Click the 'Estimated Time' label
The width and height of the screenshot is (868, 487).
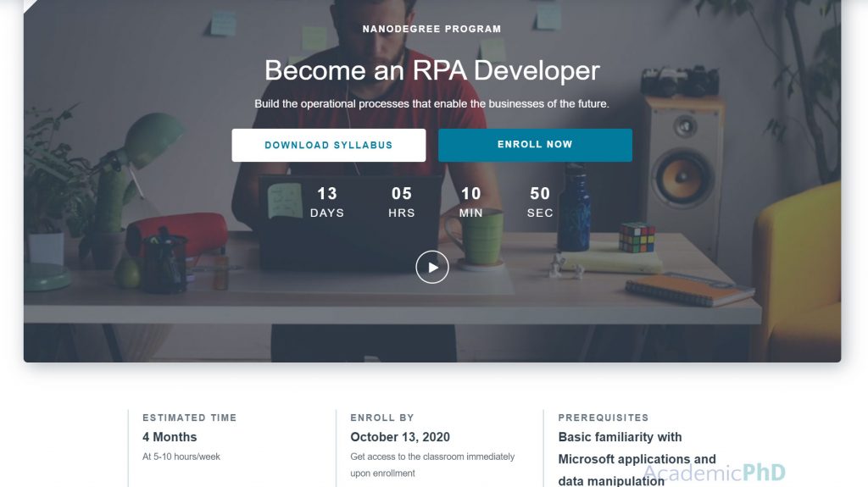tap(189, 418)
